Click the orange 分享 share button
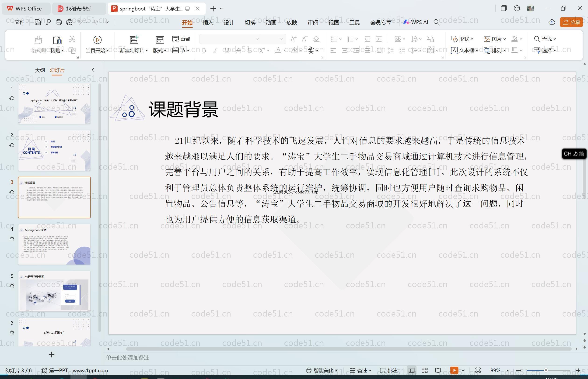This screenshot has width=588, height=379. 571,22
